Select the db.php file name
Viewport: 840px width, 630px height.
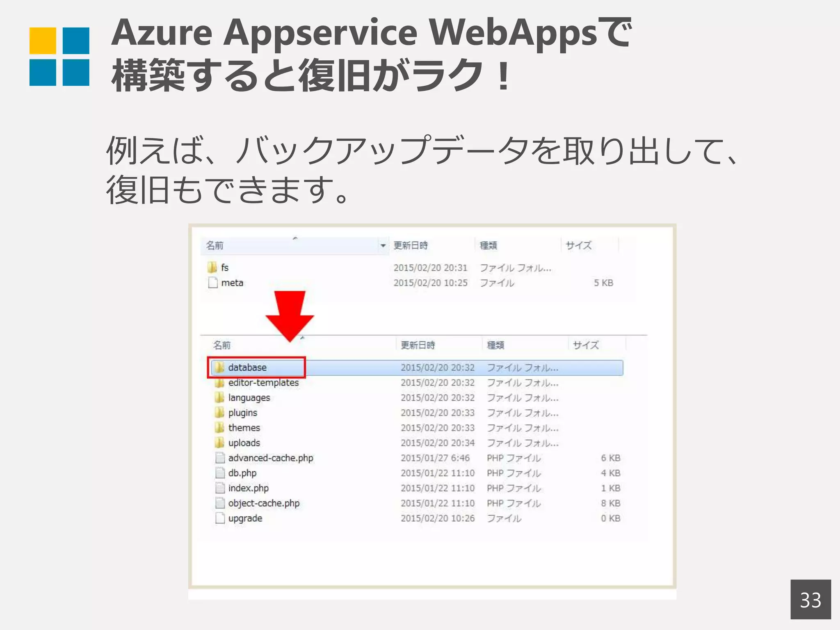tap(242, 473)
